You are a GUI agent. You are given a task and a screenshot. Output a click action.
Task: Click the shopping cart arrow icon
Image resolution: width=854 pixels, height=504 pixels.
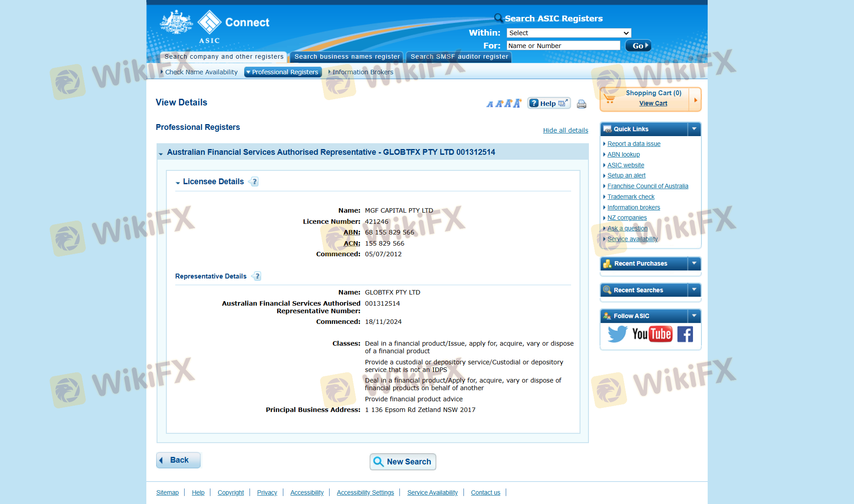tap(695, 100)
